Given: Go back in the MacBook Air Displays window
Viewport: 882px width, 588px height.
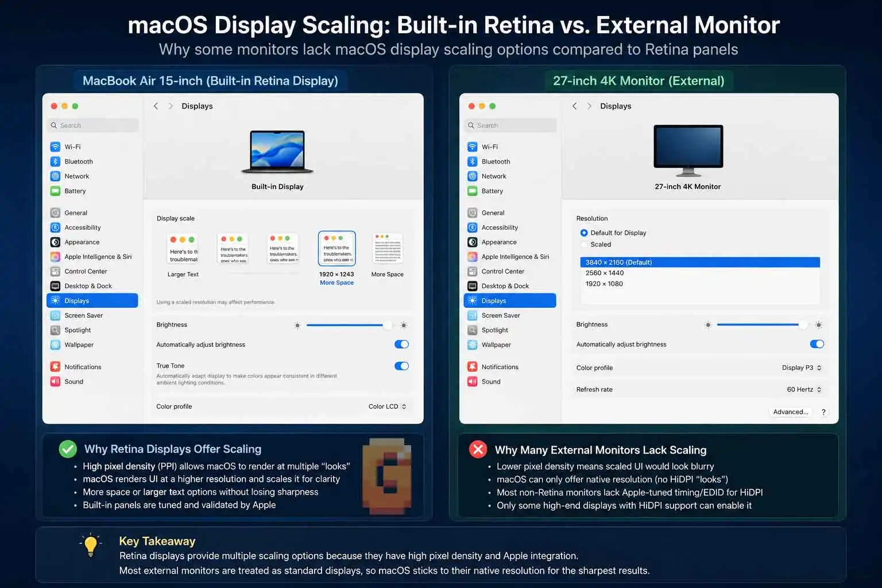Looking at the screenshot, I should 156,106.
